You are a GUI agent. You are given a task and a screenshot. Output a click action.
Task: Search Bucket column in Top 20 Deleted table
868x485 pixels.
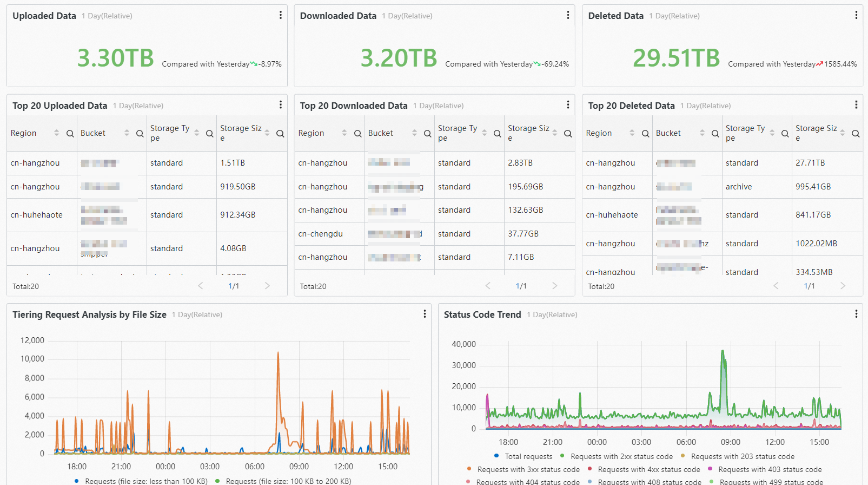[x=715, y=133]
